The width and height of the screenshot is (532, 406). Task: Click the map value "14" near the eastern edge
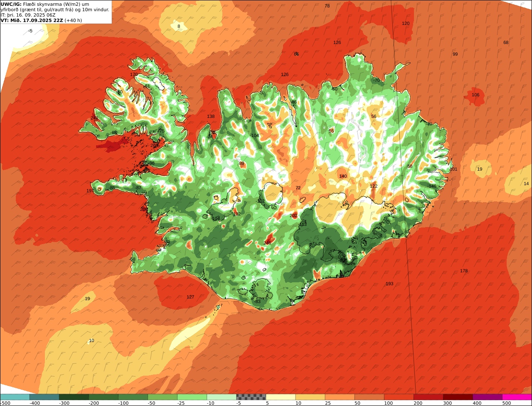526,184
